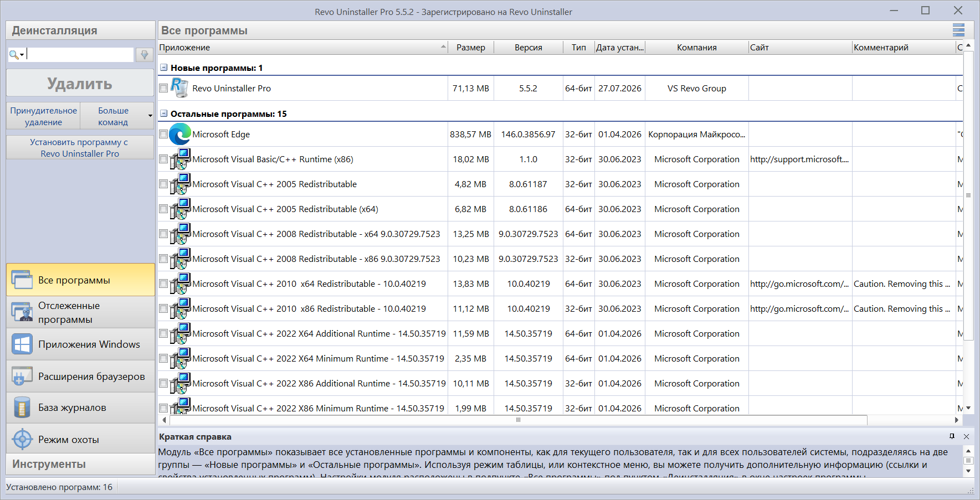The height and width of the screenshot is (500, 980).
Task: Open the Больше команд dropdown arrow
Action: tap(150, 116)
